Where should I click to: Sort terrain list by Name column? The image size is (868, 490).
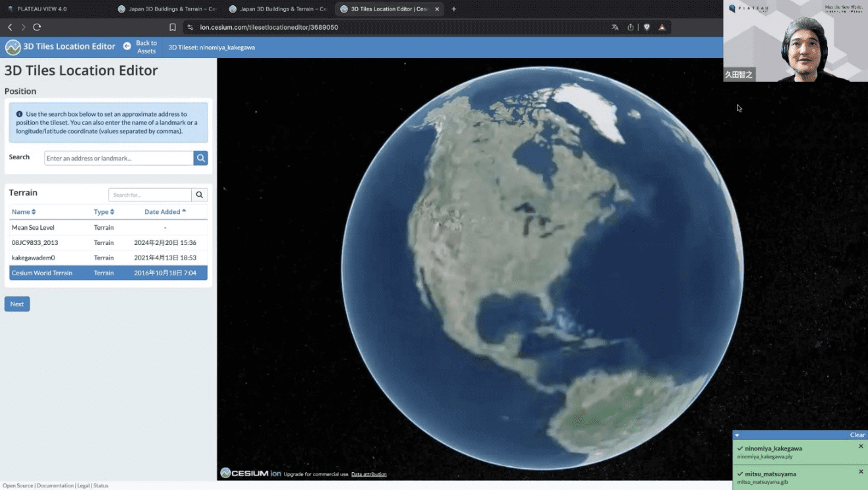(24, 212)
